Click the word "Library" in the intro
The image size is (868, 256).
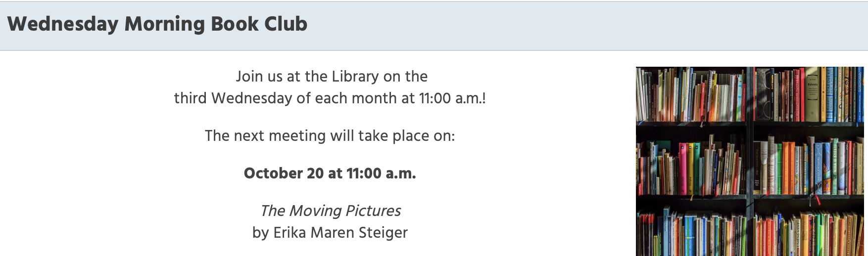pos(355,77)
